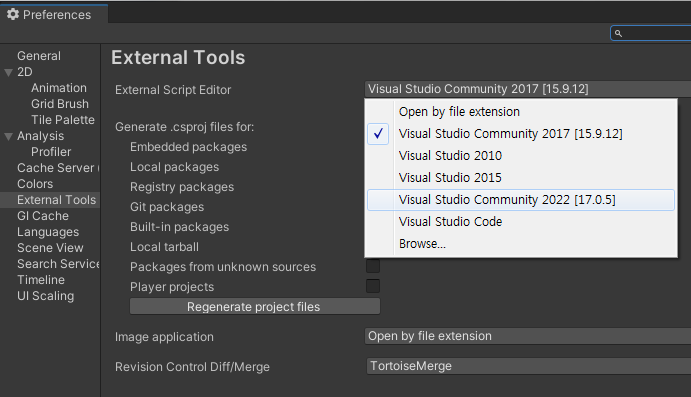Click Regenerate project files button
Viewport: 691px width, 397px height.
coord(255,307)
